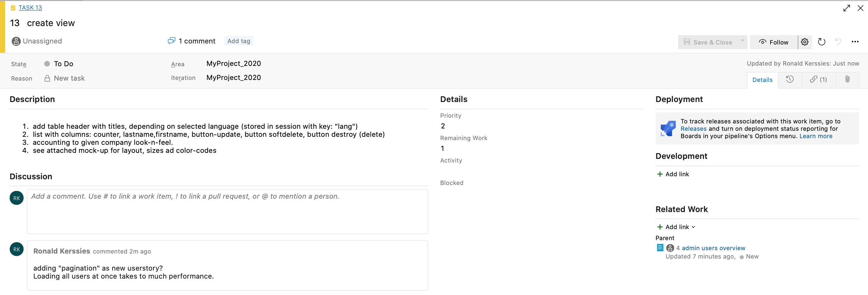Image resolution: width=868 pixels, height=295 pixels.
Task: Follow this work item
Action: pyautogui.click(x=773, y=42)
